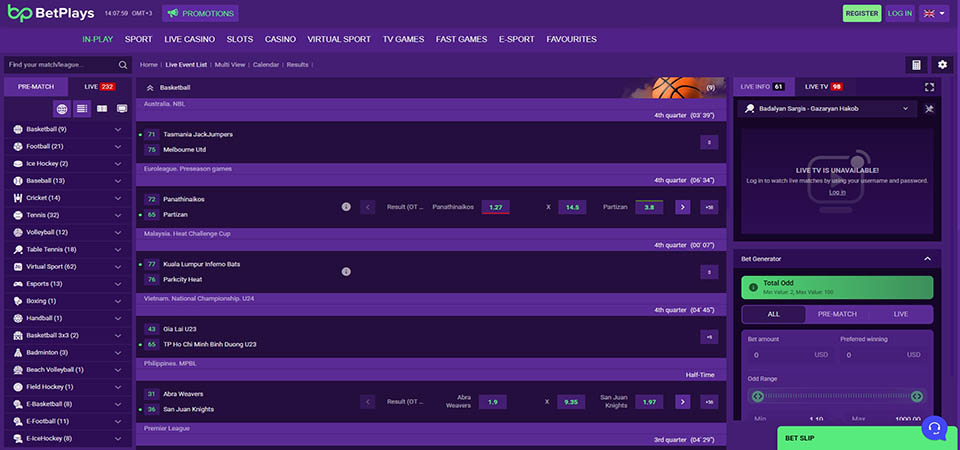This screenshot has height=450, width=960.
Task: Expand Esports (13) in sidebar
Action: pos(67,284)
